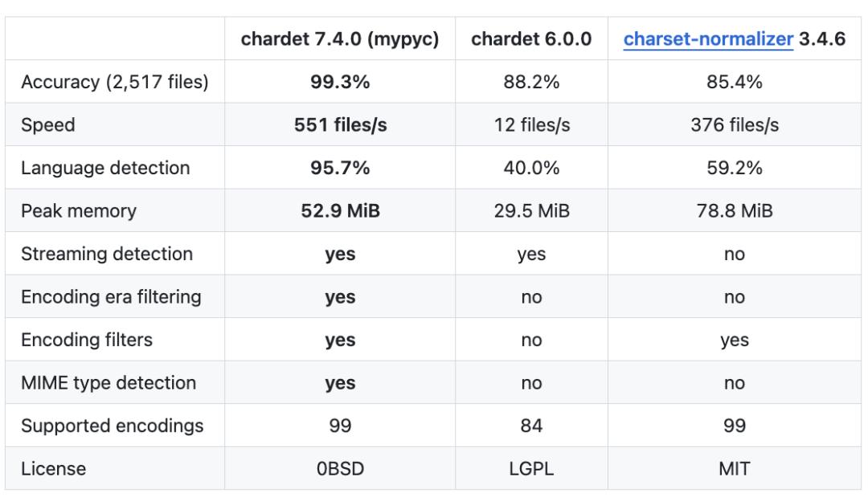Click the 99.3% accuracy value
Image resolution: width=868 pixels, height=497 pixels.
tap(340, 82)
